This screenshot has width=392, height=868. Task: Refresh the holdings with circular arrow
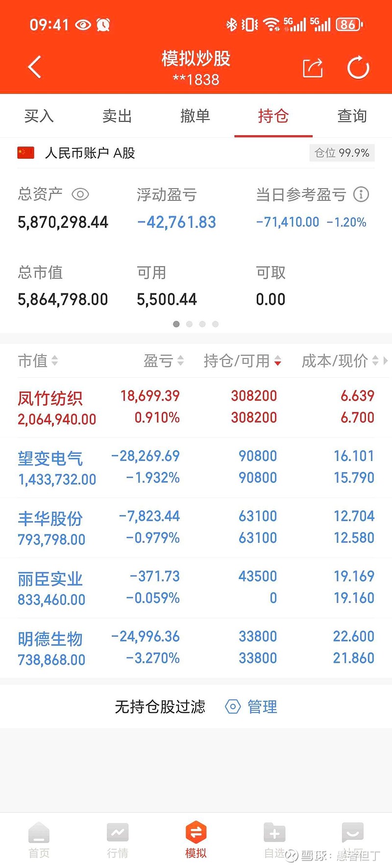[x=358, y=68]
